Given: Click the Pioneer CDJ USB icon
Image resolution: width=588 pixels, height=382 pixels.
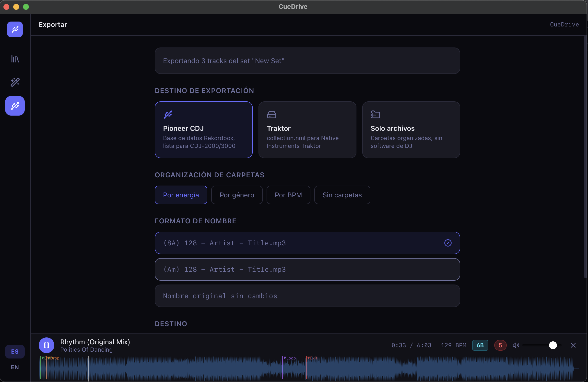Looking at the screenshot, I should (x=168, y=114).
